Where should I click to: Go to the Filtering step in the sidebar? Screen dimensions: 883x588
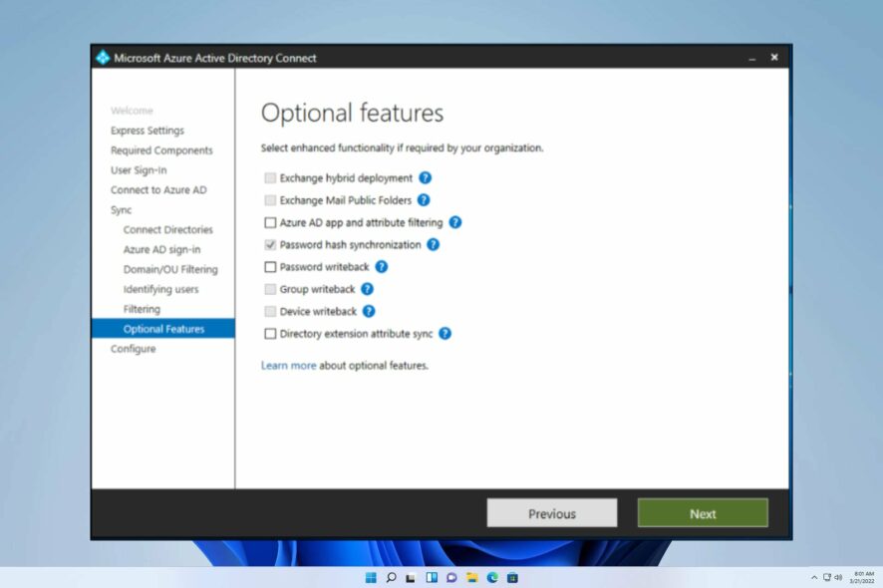pyautogui.click(x=142, y=309)
